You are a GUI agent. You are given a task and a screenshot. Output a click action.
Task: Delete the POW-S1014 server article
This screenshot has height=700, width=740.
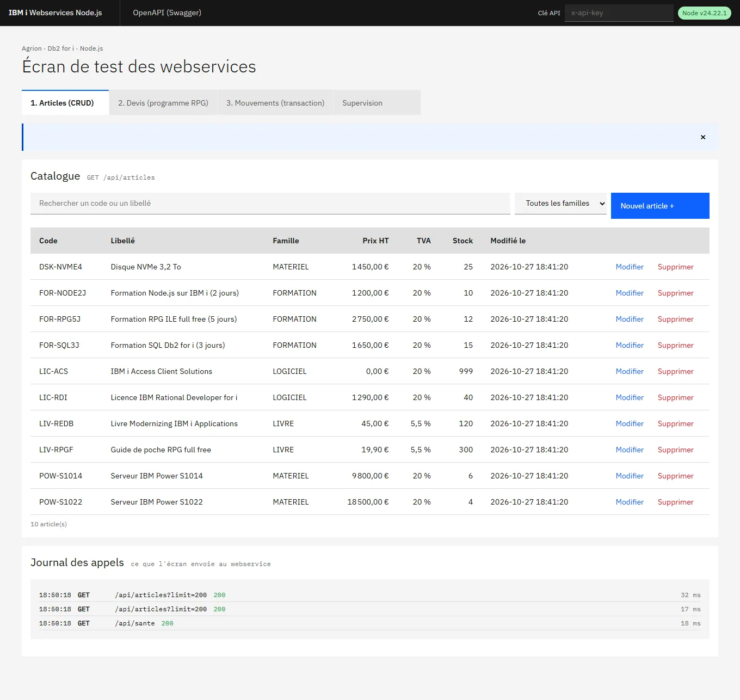pos(675,476)
